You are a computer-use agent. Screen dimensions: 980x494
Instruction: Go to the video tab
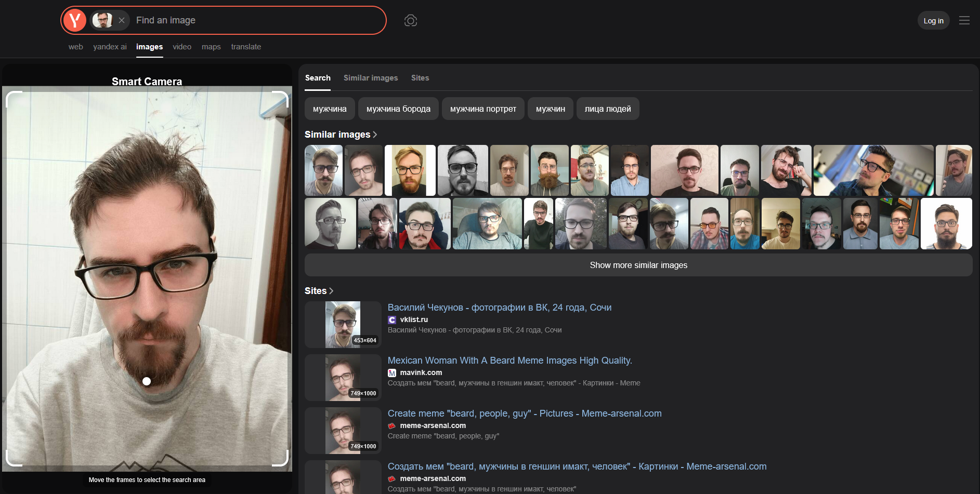pos(182,47)
